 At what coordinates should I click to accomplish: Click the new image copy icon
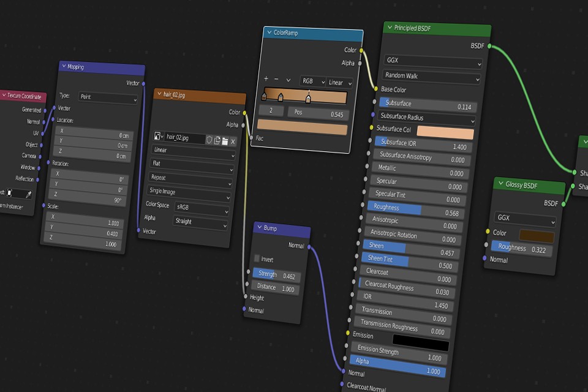point(217,141)
